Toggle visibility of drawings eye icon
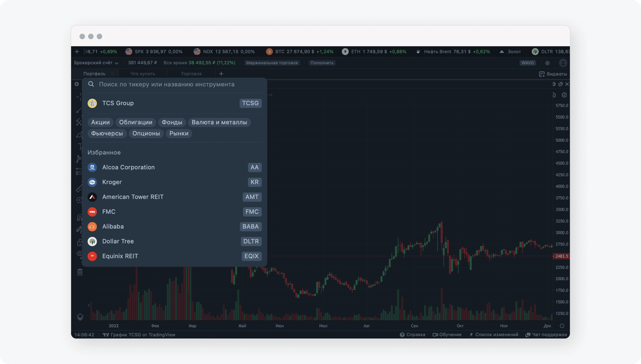Screen dimensions: 641x364 79,254
